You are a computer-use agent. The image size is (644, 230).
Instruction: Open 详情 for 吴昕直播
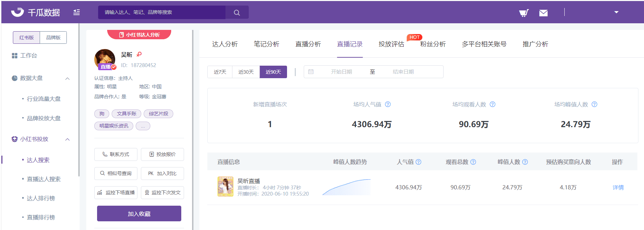point(618,188)
